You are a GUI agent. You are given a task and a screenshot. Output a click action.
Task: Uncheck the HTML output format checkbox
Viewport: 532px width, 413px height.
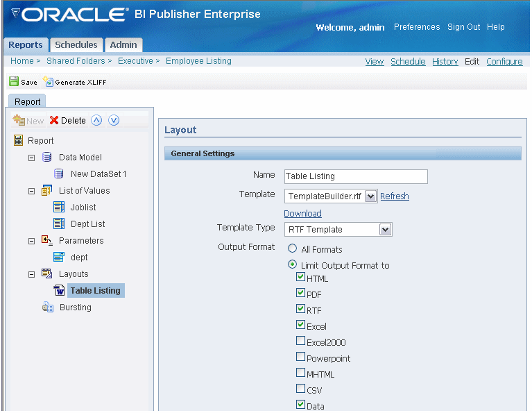(300, 277)
